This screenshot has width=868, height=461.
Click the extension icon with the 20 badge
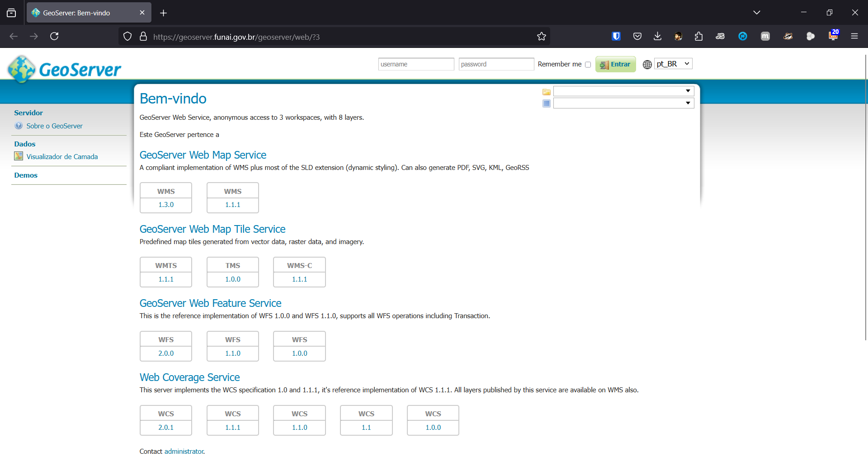coord(833,36)
